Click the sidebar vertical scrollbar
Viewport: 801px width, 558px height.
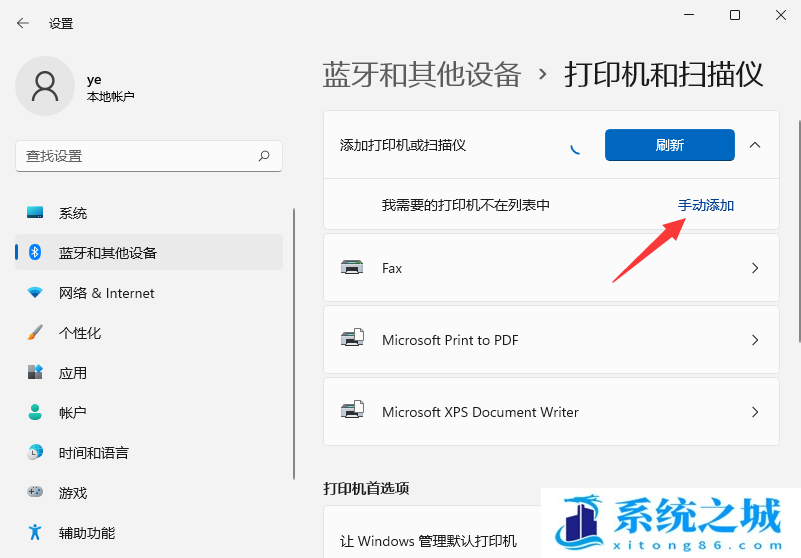[x=293, y=340]
